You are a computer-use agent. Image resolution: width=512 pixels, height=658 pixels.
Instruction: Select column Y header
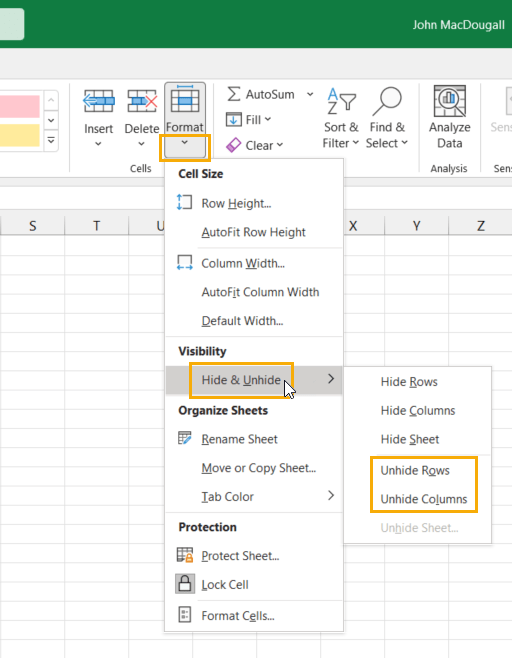tap(416, 226)
